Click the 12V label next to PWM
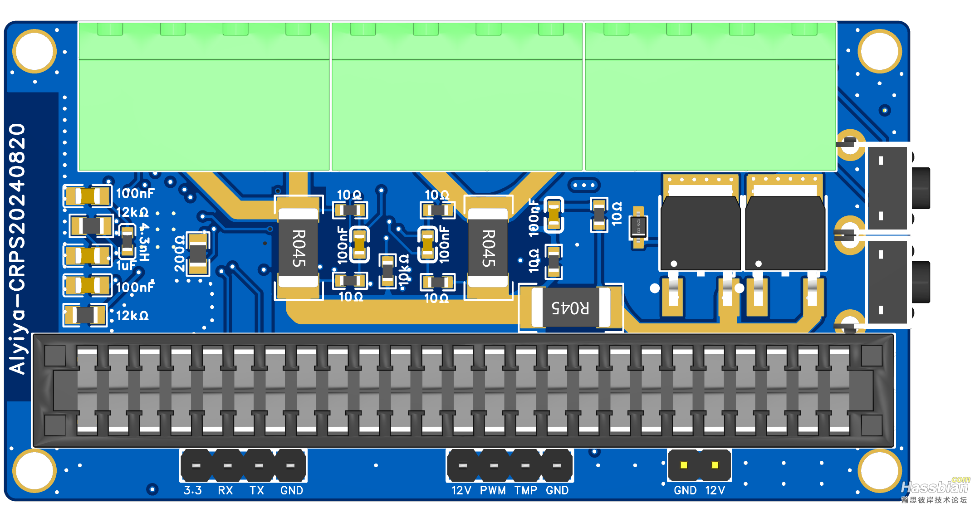Screen dimensions: 980x508 click(x=461, y=490)
